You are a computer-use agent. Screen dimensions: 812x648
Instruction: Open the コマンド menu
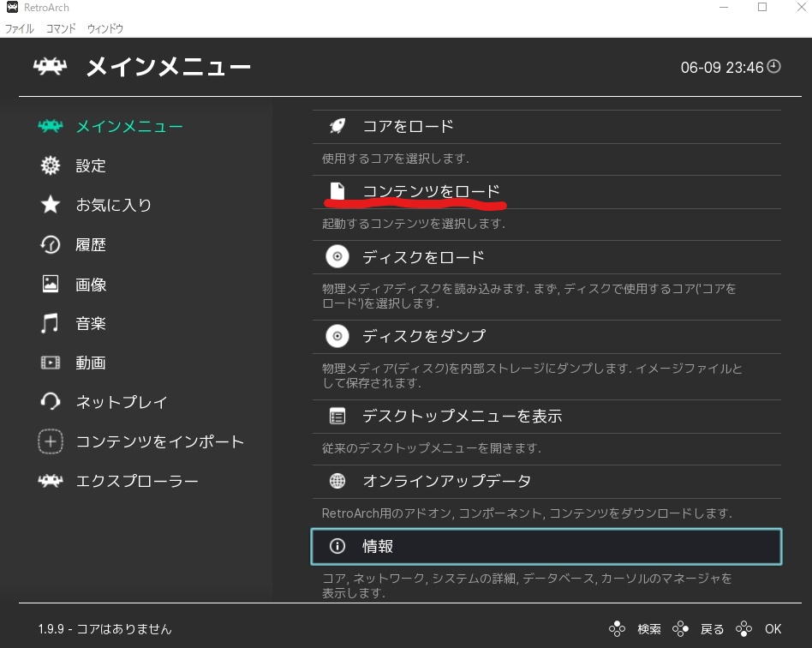click(x=61, y=28)
